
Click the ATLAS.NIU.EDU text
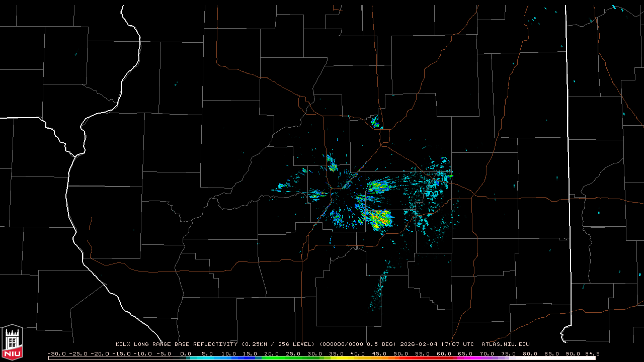pyautogui.click(x=506, y=344)
